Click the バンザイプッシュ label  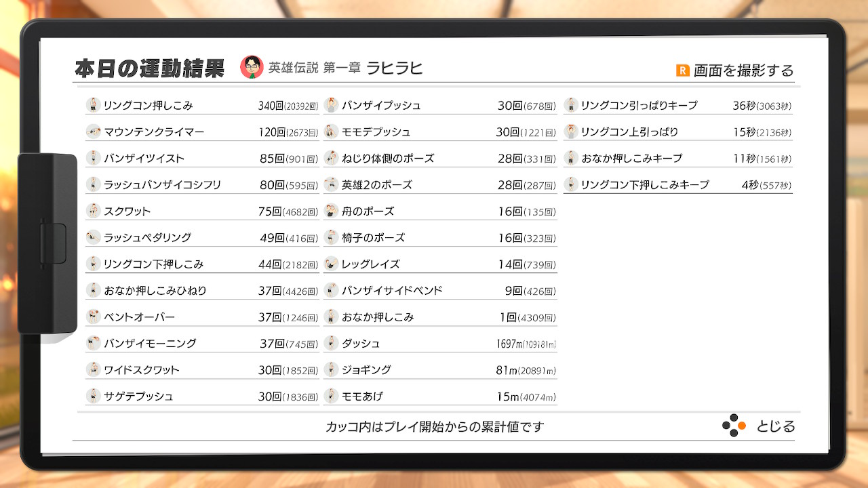(x=381, y=106)
